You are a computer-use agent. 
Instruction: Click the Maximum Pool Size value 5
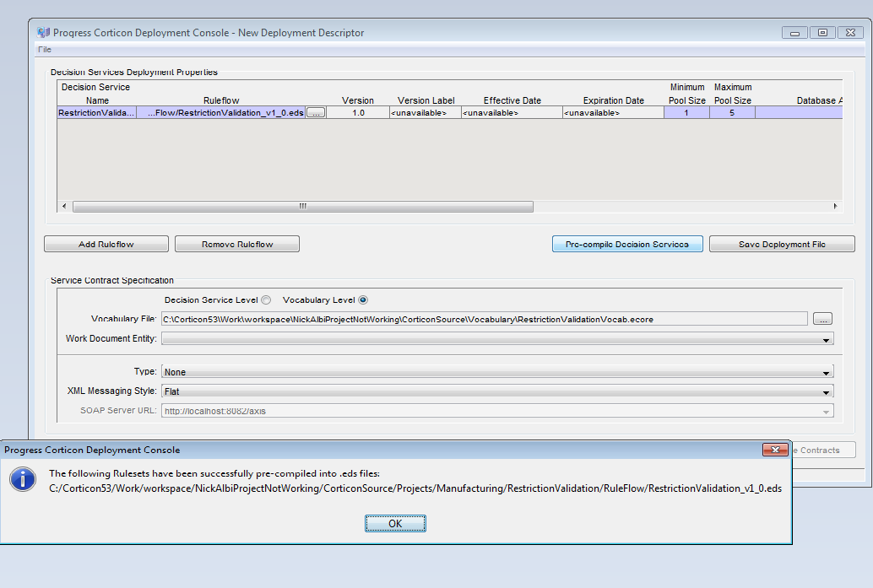pos(732,113)
